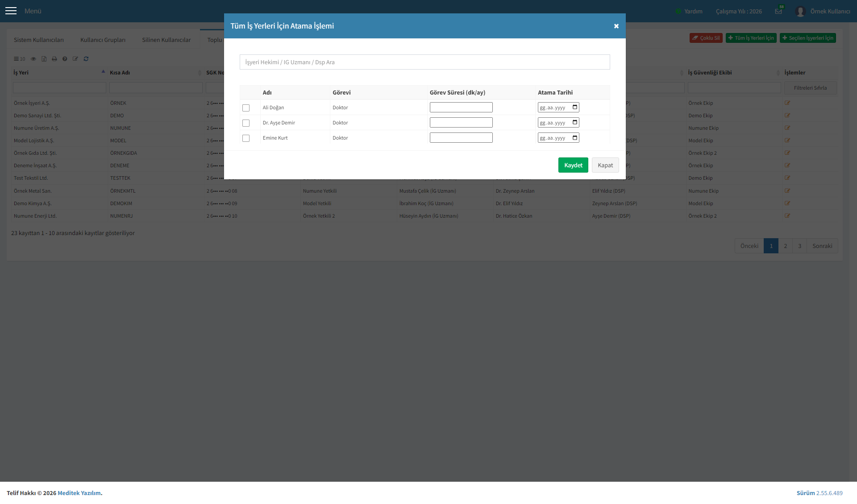Screen dimensions: 857x504
Task: Edit row Model Lojistik A.Ş. via pencil icon
Action: pos(787,140)
